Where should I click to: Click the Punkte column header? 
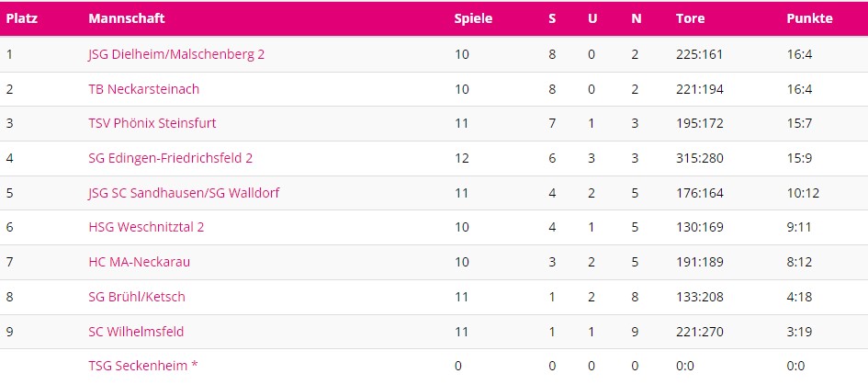tap(809, 18)
